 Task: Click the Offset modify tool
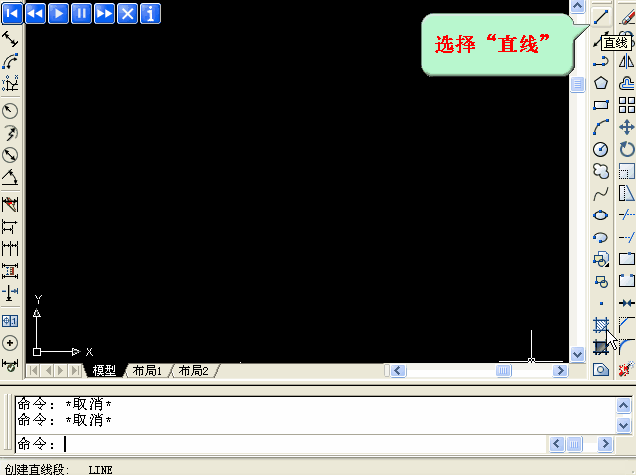pos(627,83)
